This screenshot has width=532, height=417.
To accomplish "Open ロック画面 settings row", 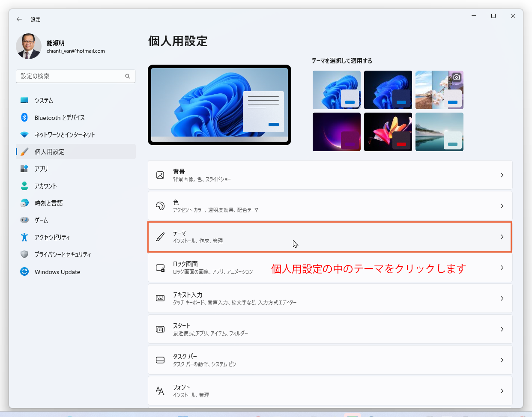I will pos(330,268).
